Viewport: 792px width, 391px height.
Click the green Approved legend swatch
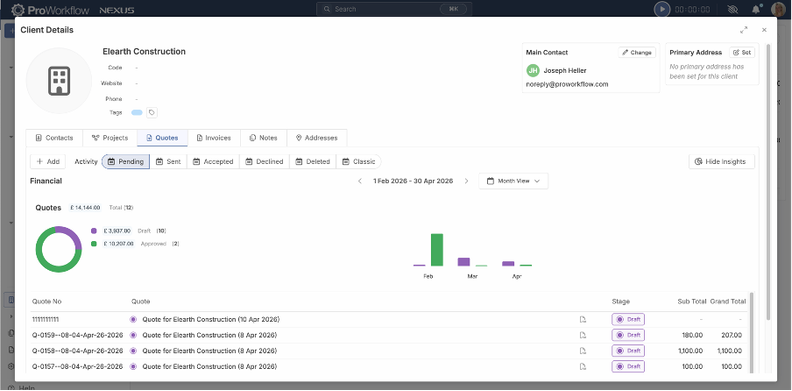(94, 243)
